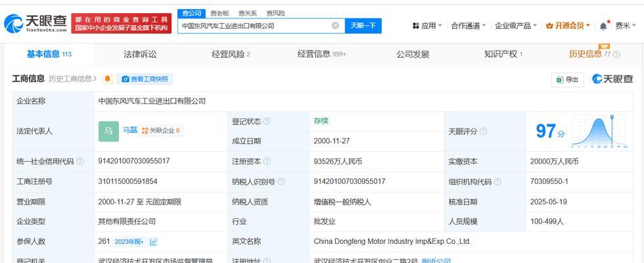Switch to the 基本信息 tab
This screenshot has width=644, height=263.
[x=49, y=54]
